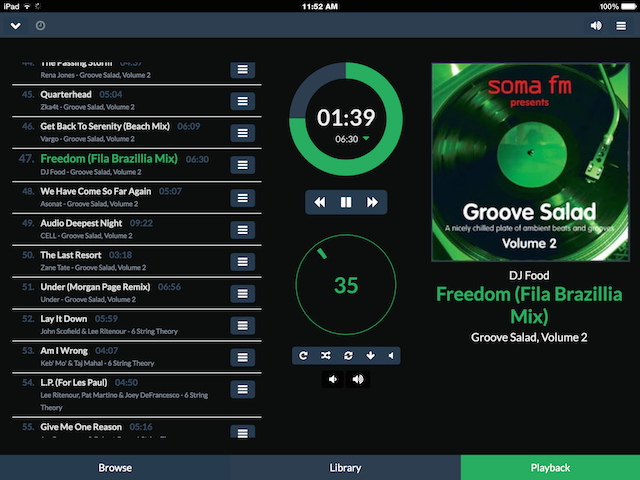Toggle shuffle playback mode
This screenshot has width=640, height=480.
pos(325,356)
